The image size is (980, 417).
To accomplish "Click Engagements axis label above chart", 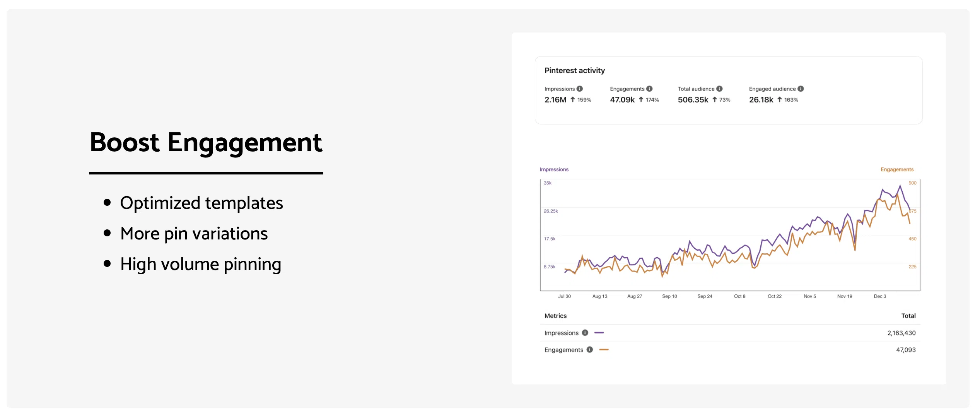I will pos(896,169).
